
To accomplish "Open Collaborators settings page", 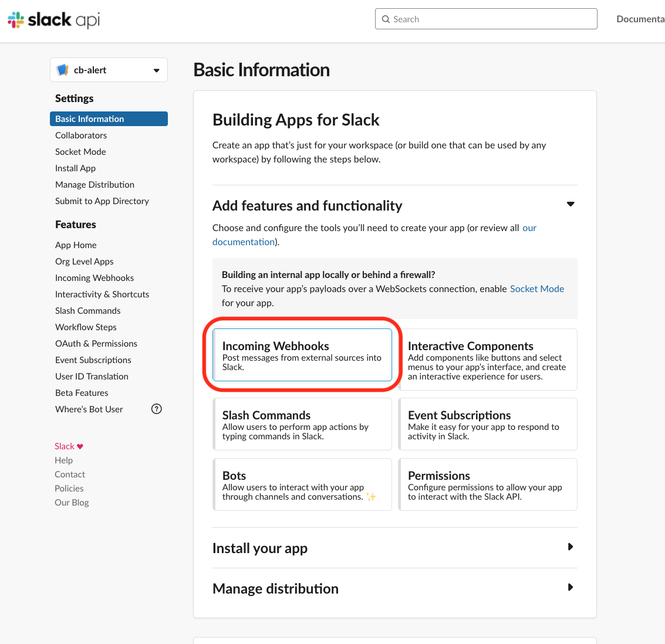I will tap(81, 135).
